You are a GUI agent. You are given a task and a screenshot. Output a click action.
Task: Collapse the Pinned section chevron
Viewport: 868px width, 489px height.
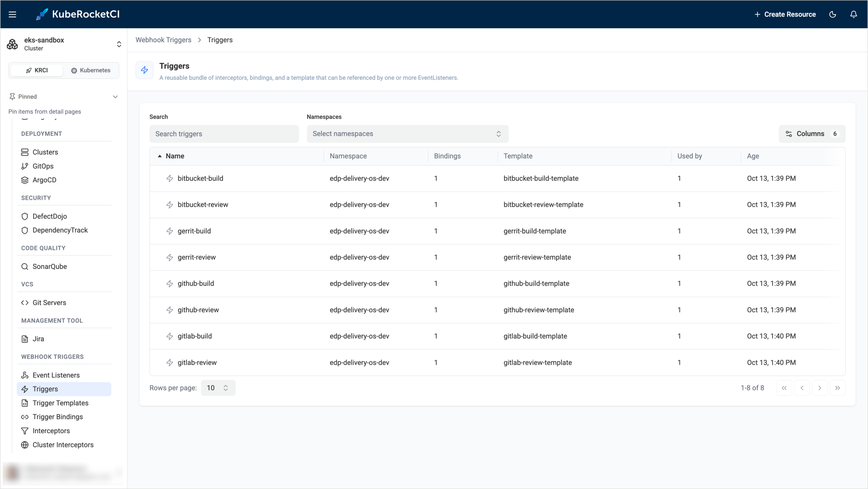(115, 97)
